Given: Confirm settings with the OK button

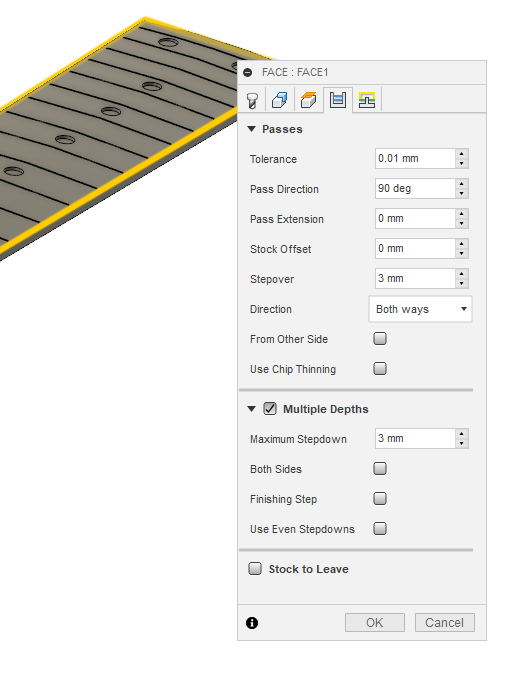Looking at the screenshot, I should pos(375,623).
